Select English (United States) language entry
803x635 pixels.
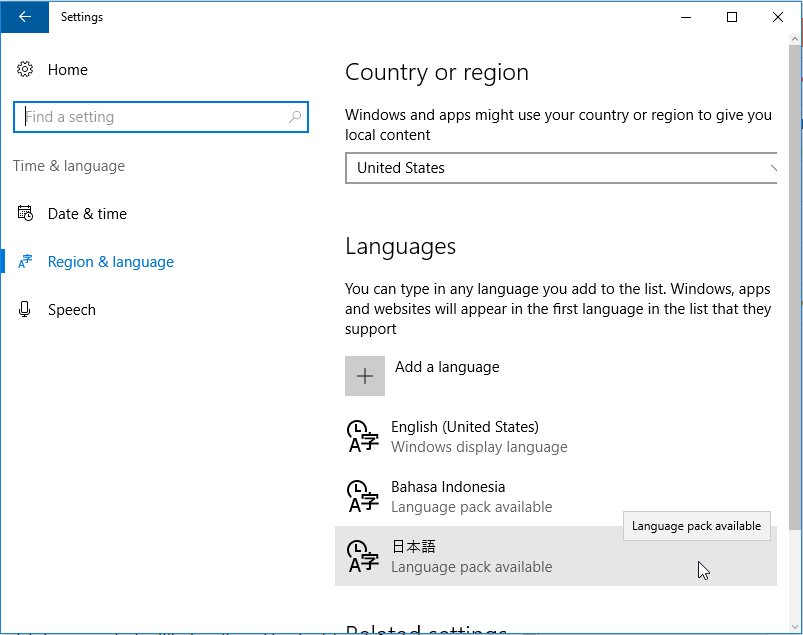pyautogui.click(x=556, y=436)
